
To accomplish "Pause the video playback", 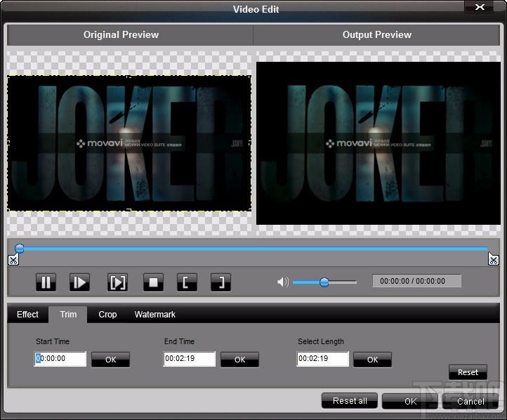I will point(46,282).
